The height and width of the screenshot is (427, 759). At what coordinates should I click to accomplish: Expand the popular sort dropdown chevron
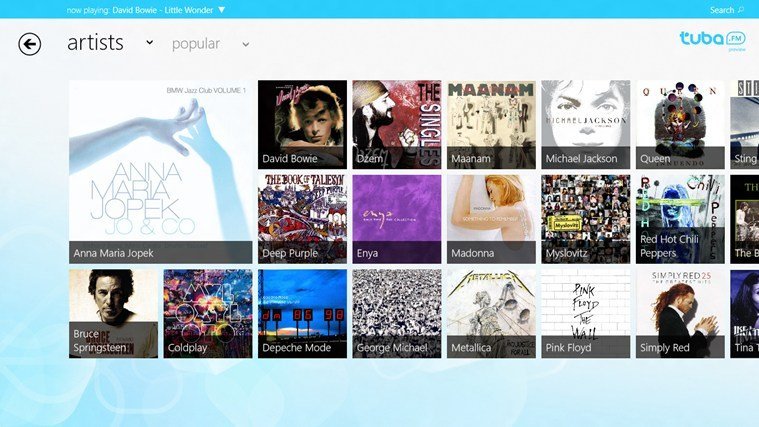(246, 45)
